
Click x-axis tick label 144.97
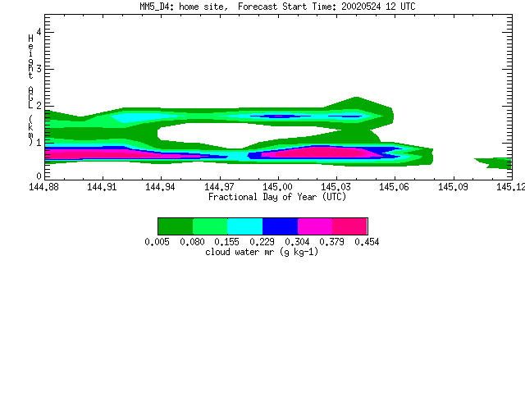coord(219,187)
